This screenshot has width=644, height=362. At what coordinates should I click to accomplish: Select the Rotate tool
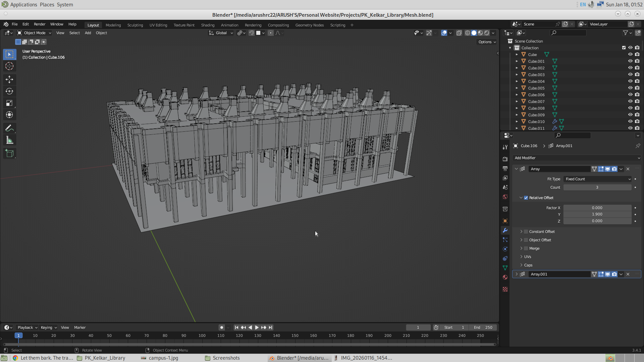pyautogui.click(x=9, y=91)
